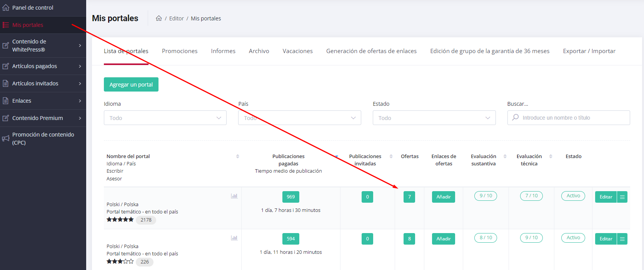Click the Artículos invitados document icon
This screenshot has height=270, width=644.
coord(6,83)
